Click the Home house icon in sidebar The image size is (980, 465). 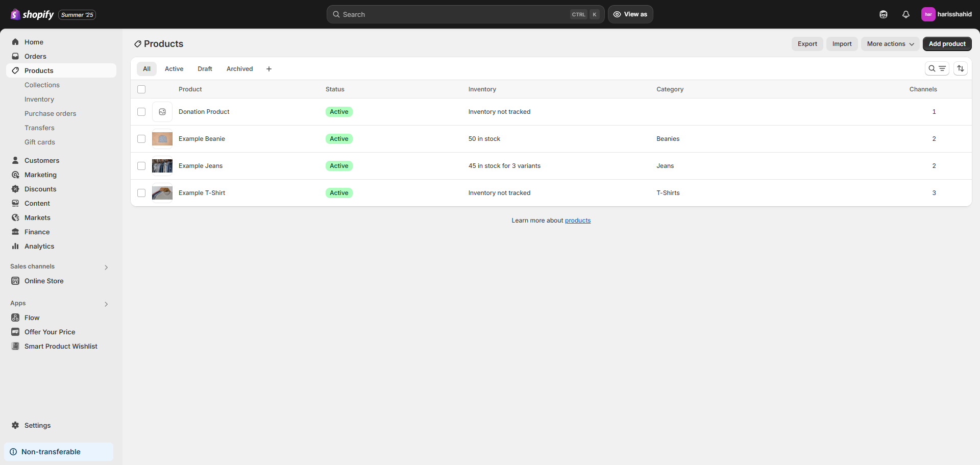[15, 42]
